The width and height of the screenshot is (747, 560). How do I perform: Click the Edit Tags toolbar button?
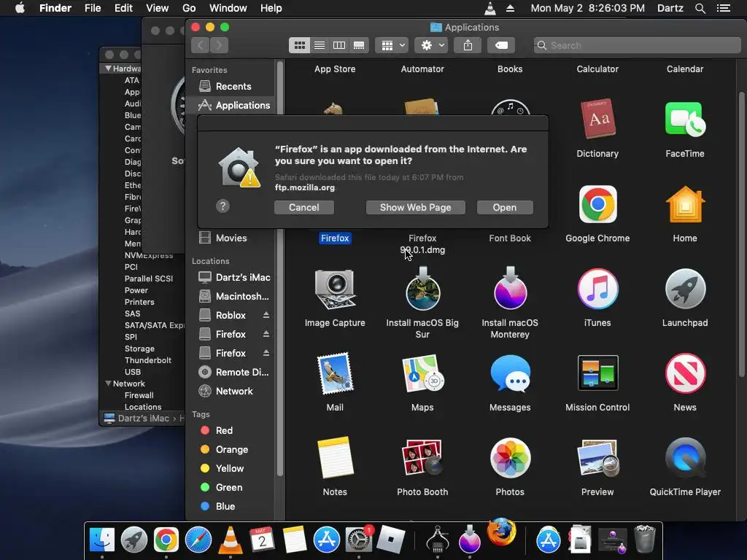(501, 45)
